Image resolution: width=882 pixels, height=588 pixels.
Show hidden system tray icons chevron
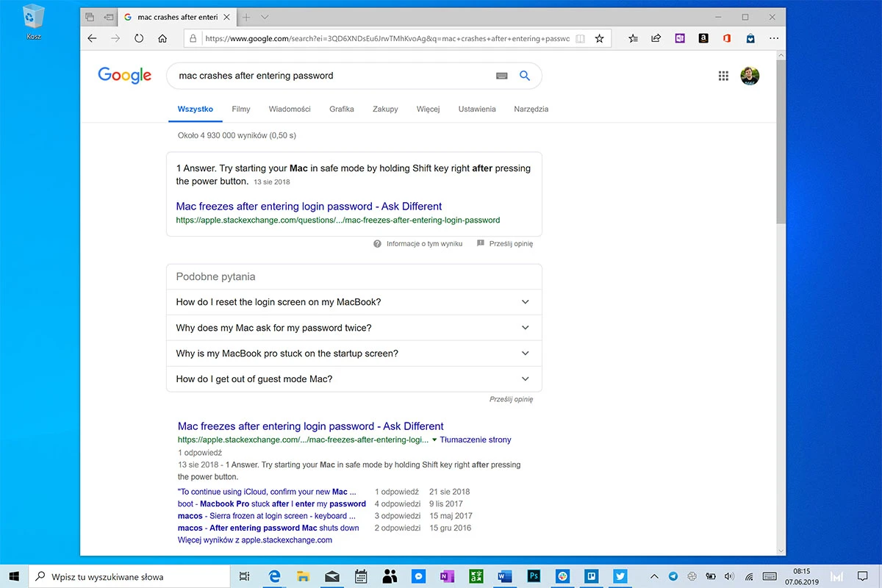click(x=655, y=576)
